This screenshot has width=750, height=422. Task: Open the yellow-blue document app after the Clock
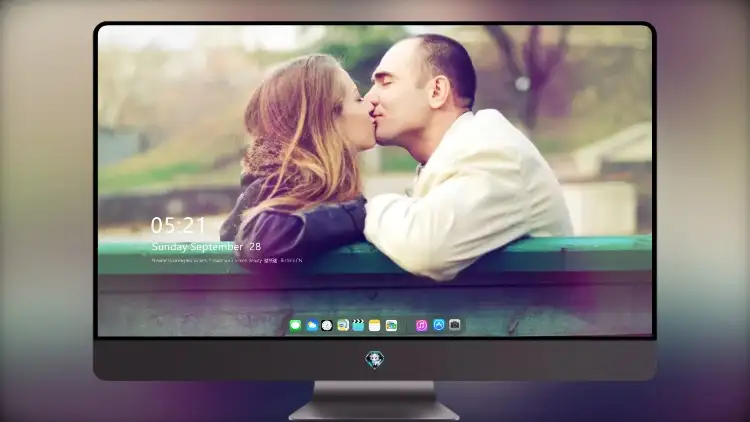click(x=342, y=326)
